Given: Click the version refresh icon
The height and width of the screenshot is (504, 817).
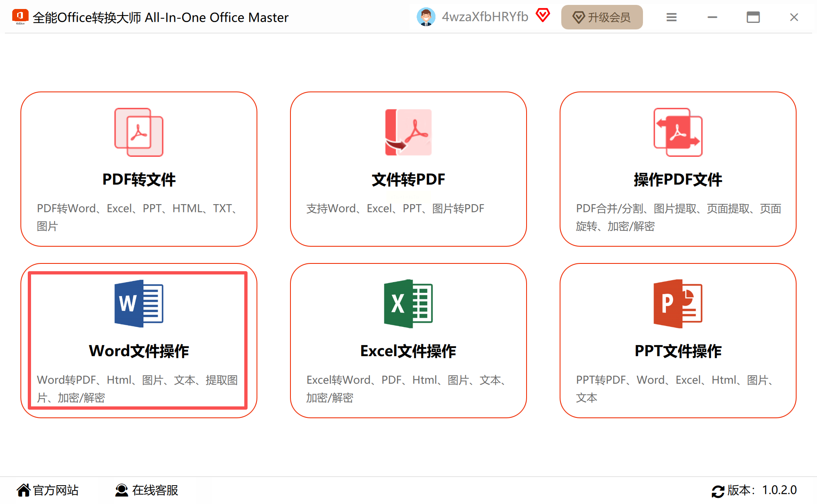Looking at the screenshot, I should (718, 491).
